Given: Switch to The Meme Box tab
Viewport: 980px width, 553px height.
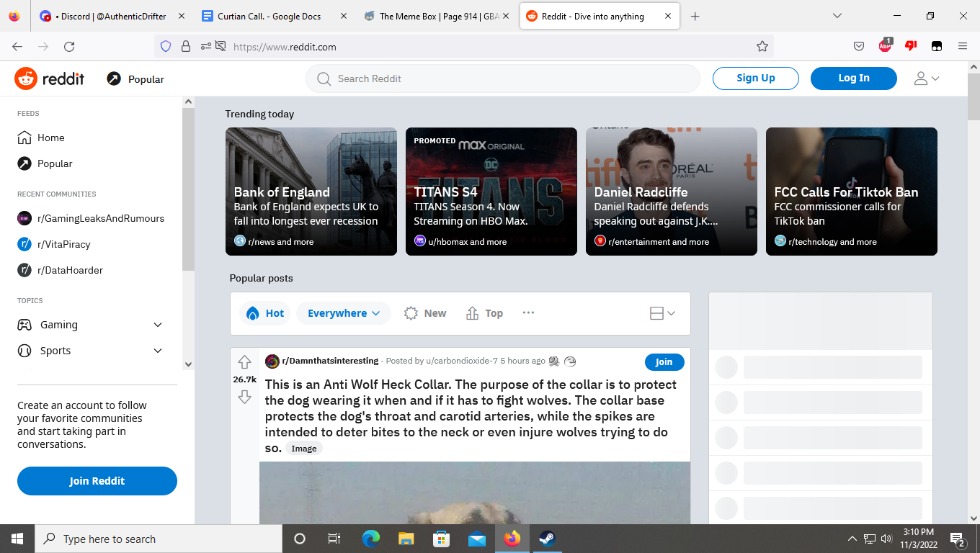Looking at the screenshot, I should (x=437, y=16).
